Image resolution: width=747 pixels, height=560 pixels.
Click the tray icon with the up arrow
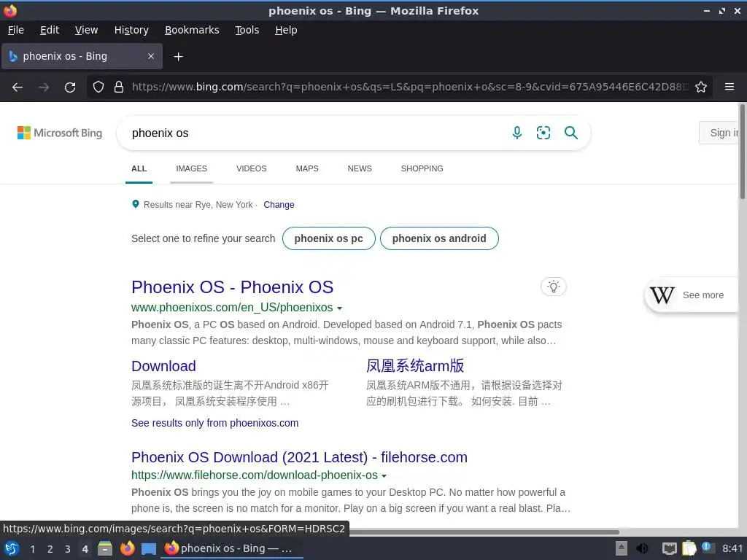coord(622,548)
